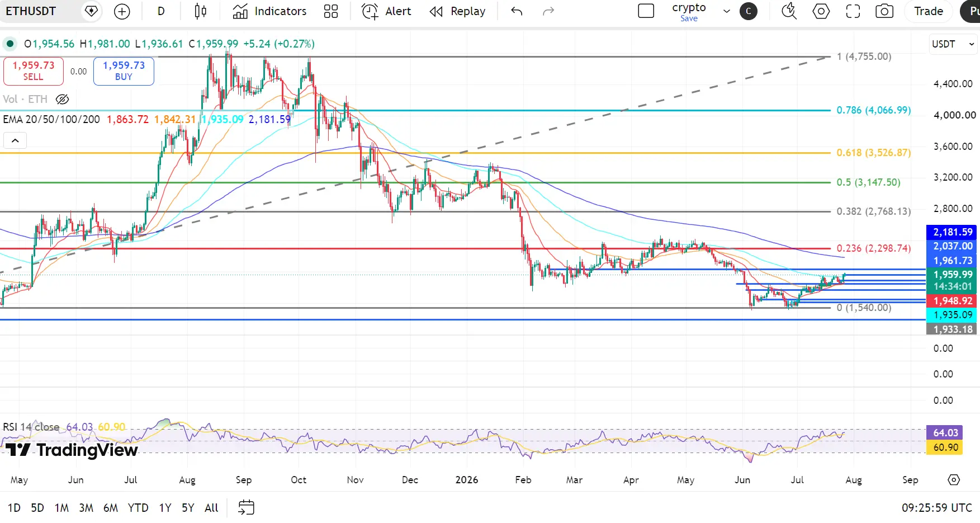Add a symbol to compare with plus icon
The width and height of the screenshot is (980, 523).
pos(121,11)
